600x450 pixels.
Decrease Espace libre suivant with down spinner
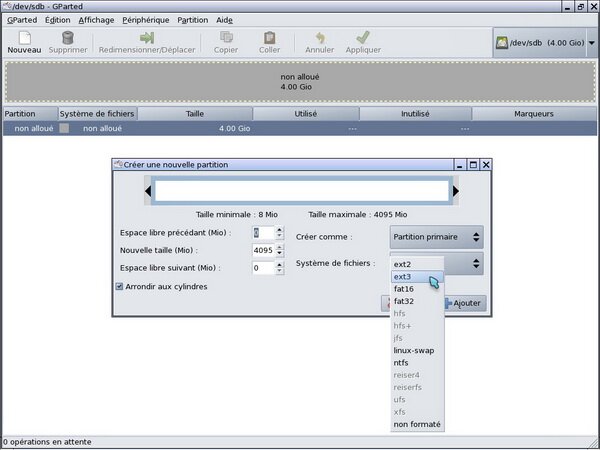280,271
